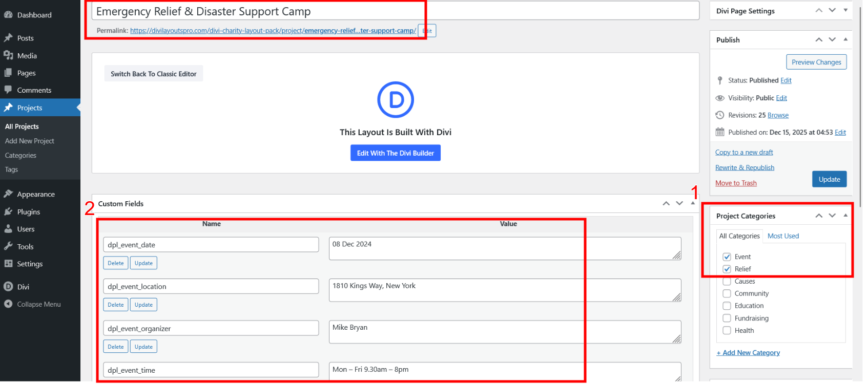Collapse the Publish panel
This screenshot has height=384, width=868.
click(x=845, y=39)
